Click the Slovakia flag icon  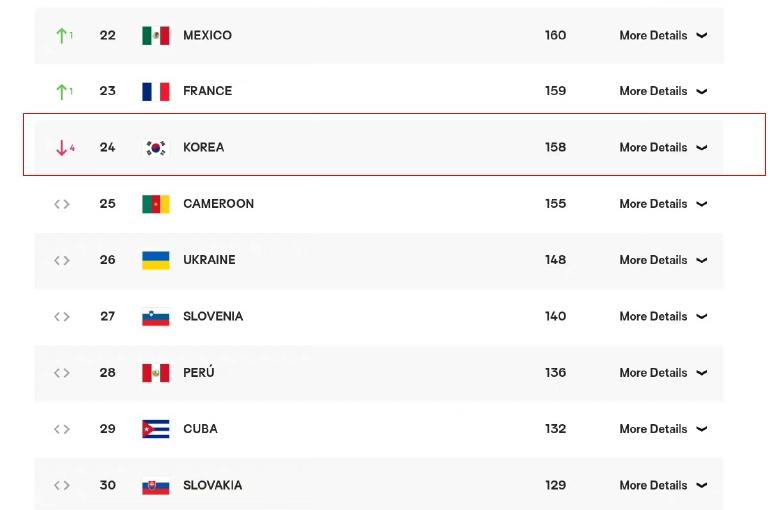click(156, 487)
